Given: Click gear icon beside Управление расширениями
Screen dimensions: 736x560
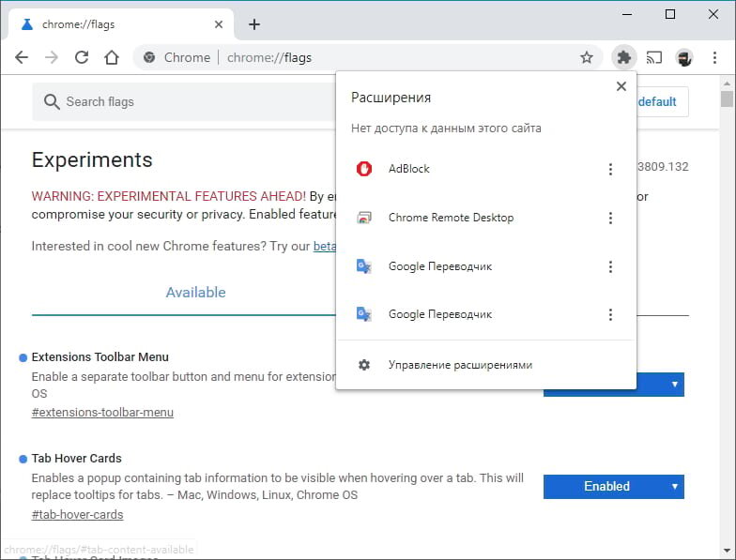Looking at the screenshot, I should click(x=364, y=365).
